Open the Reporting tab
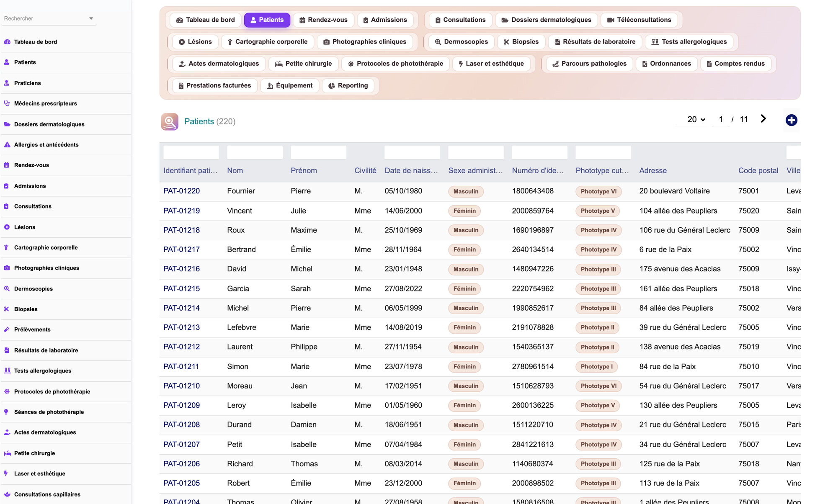 pyautogui.click(x=348, y=86)
